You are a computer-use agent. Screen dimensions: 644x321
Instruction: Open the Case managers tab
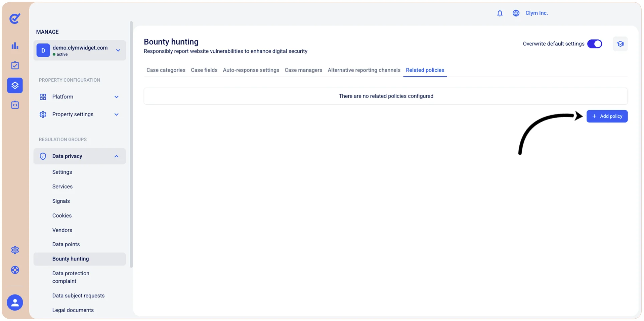coord(303,70)
